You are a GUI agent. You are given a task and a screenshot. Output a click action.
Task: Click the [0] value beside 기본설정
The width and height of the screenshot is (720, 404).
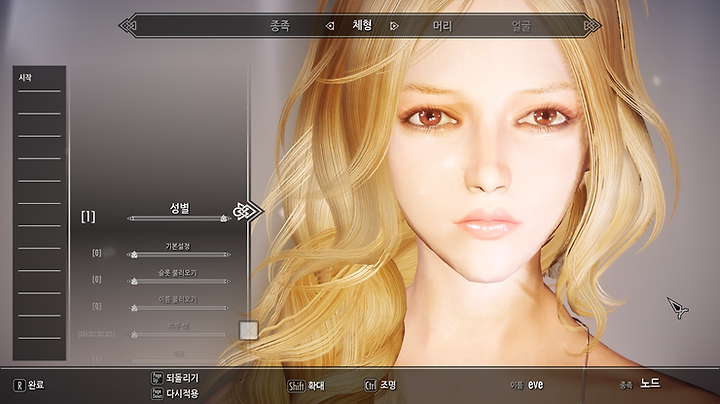coord(96,252)
